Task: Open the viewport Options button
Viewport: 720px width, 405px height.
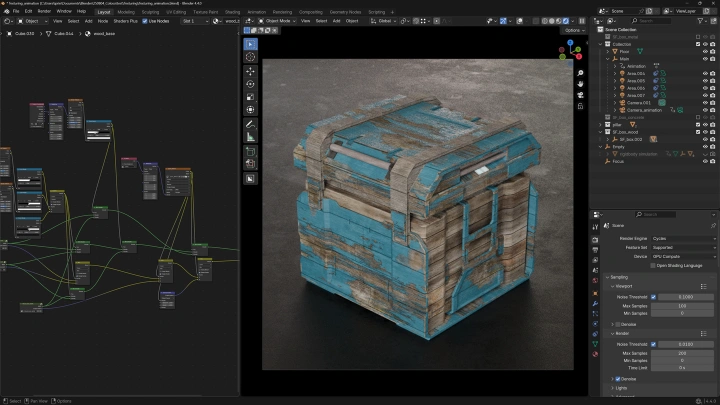Action: coord(573,30)
